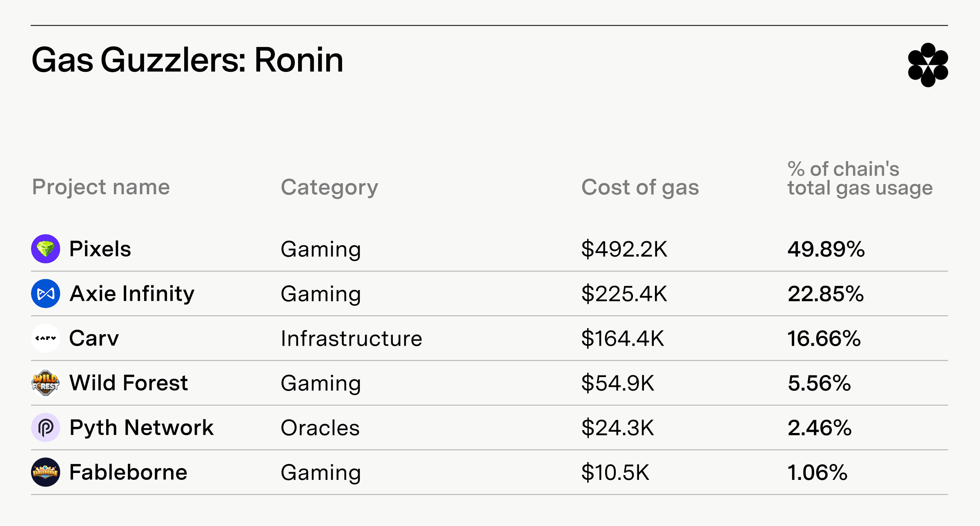980x526 pixels.
Task: Click the Carv white circle logo
Action: 46,338
